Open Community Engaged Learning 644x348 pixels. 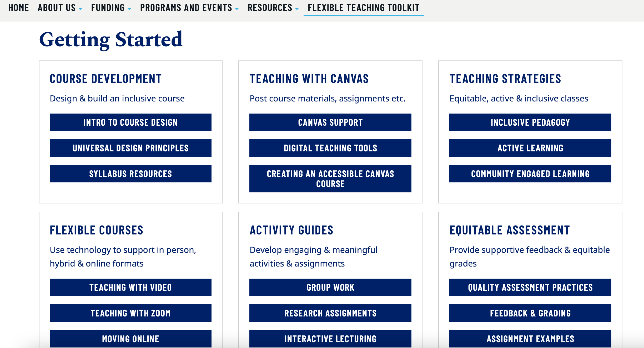pos(530,174)
